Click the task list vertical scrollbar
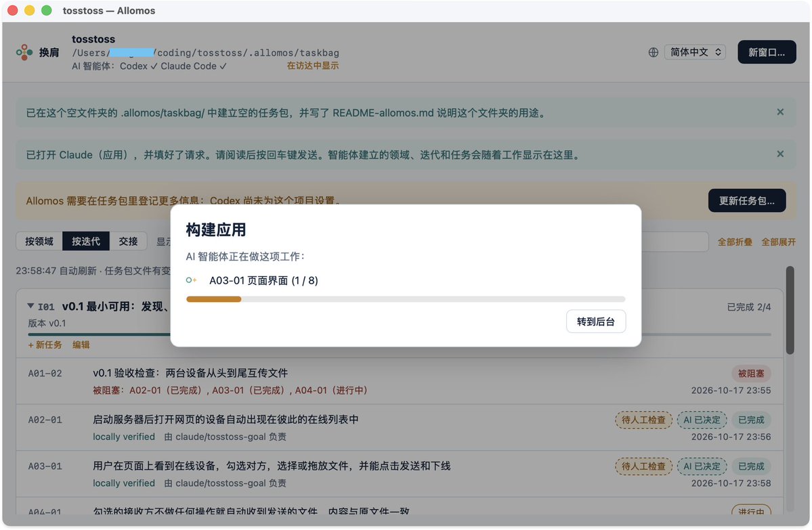This screenshot has height=530, width=812. tap(790, 311)
